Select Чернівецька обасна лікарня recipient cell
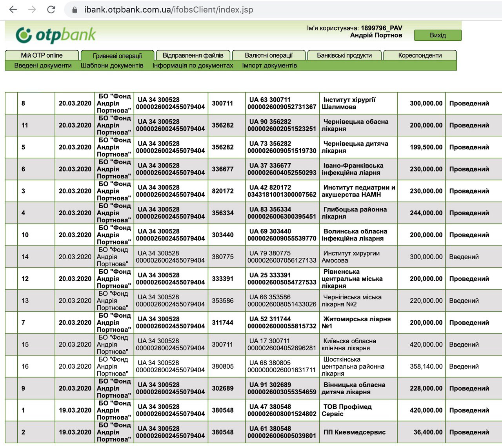 (358, 125)
